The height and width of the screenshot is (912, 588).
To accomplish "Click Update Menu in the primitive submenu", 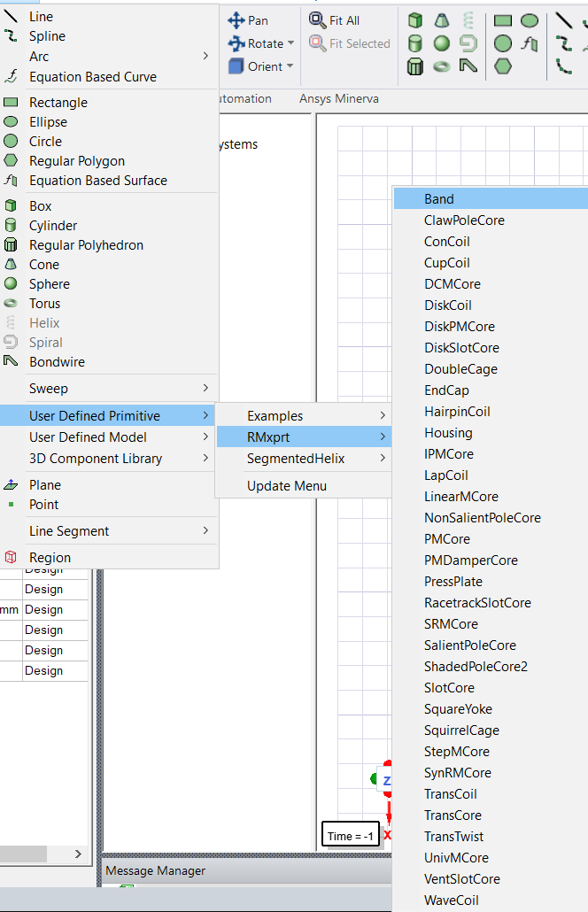I will pyautogui.click(x=287, y=485).
